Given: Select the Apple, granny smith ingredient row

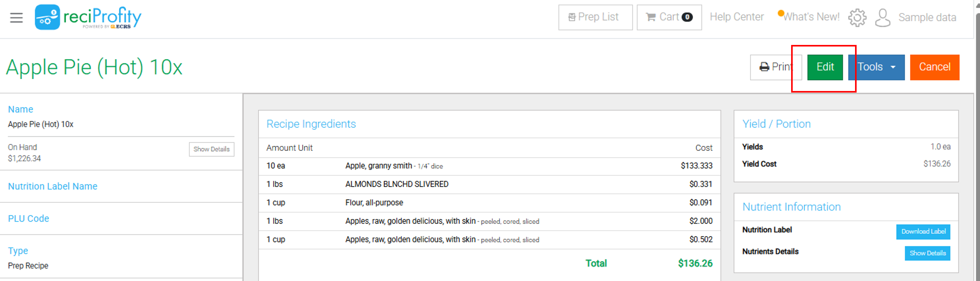Looking at the screenshot, I should (489, 166).
